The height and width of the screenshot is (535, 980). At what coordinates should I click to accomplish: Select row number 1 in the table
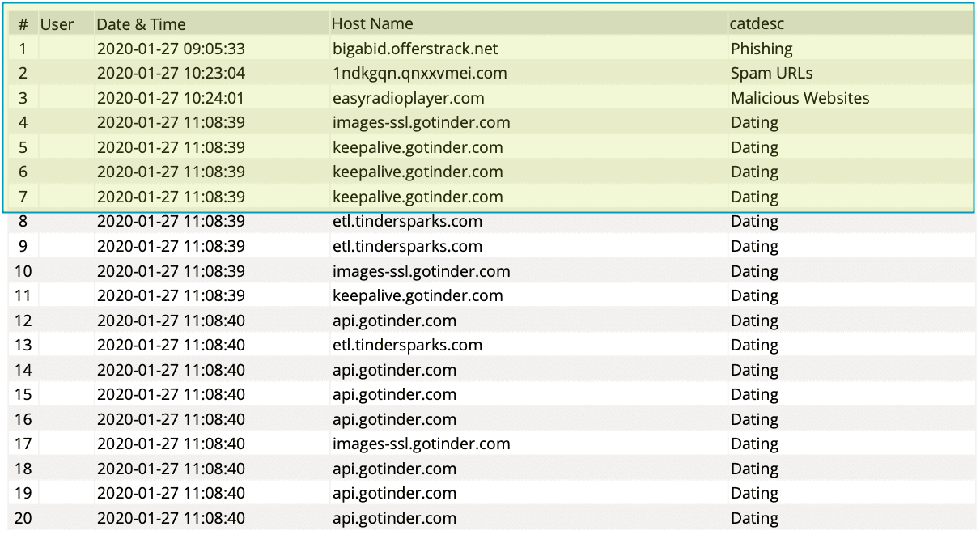(x=23, y=49)
